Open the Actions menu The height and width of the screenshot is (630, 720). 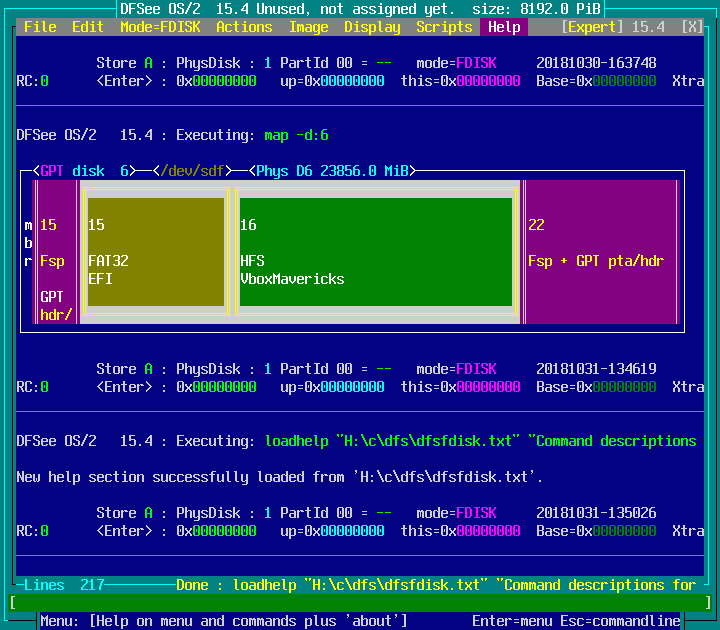(244, 27)
